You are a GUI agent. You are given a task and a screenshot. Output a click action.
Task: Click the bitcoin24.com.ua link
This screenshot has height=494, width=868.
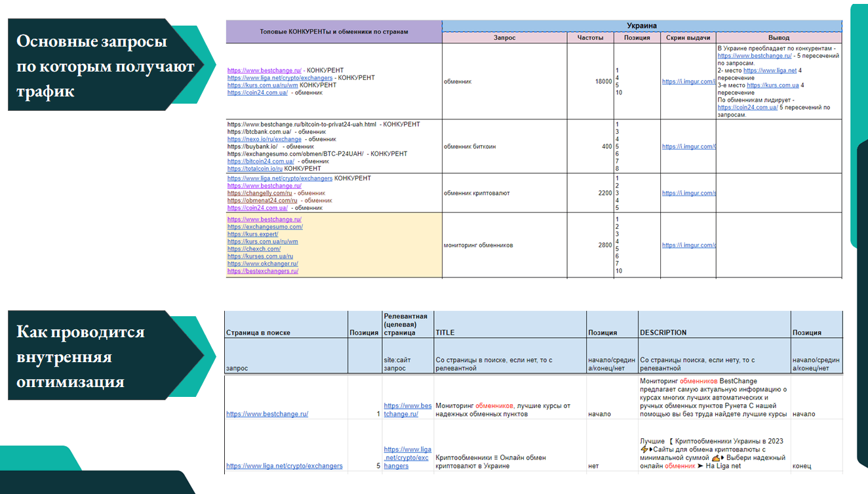pyautogui.click(x=261, y=161)
